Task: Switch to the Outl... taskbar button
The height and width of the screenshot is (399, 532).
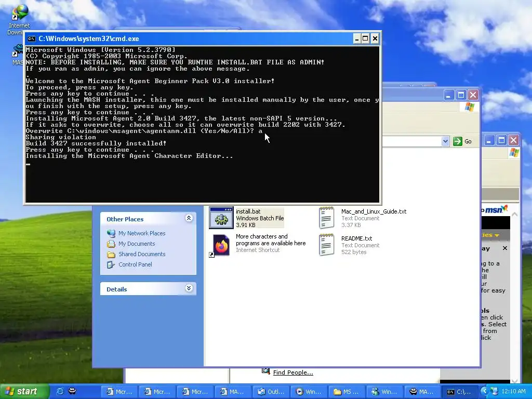Action: point(270,392)
